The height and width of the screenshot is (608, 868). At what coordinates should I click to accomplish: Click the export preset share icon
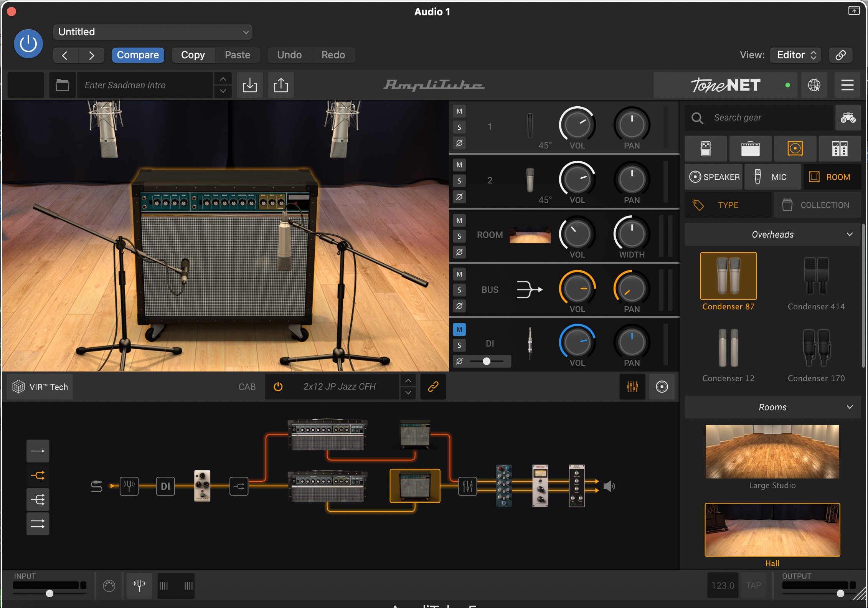click(281, 85)
